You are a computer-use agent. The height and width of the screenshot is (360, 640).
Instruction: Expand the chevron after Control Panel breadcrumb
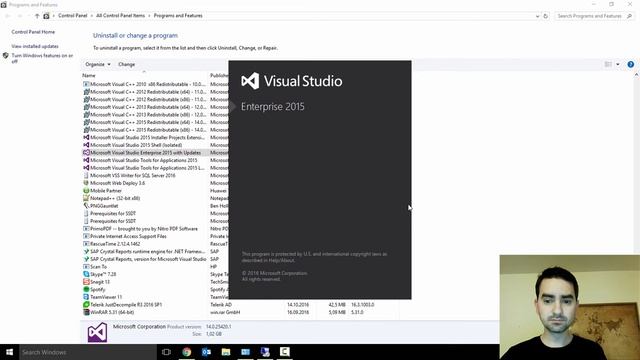point(92,16)
